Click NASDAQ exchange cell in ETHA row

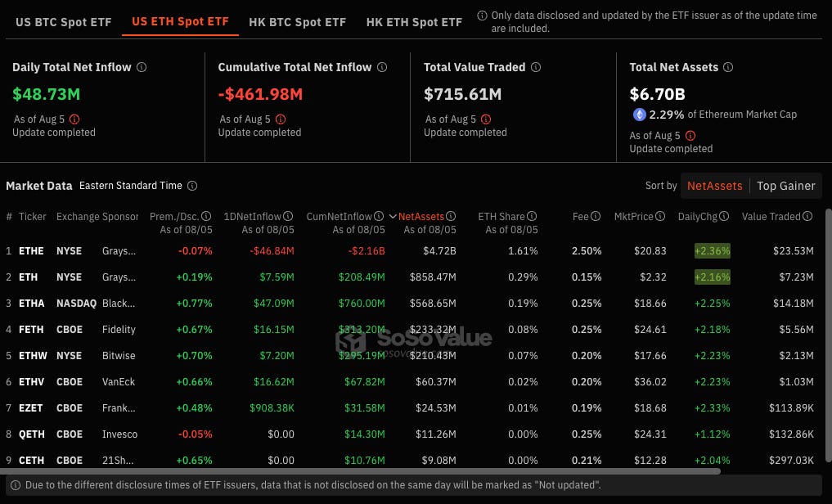[76, 304]
